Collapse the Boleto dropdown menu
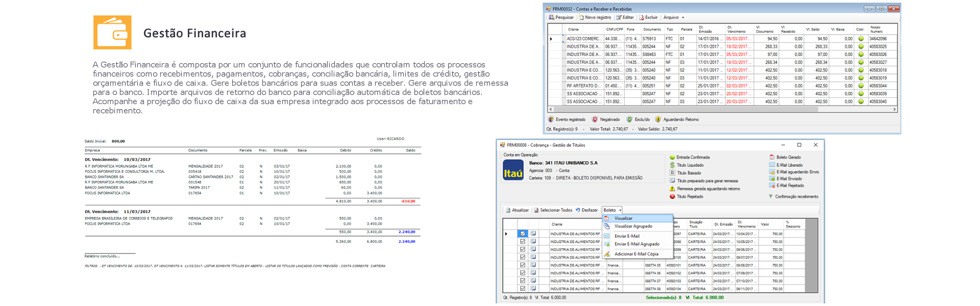The image size is (980, 306). 612,210
